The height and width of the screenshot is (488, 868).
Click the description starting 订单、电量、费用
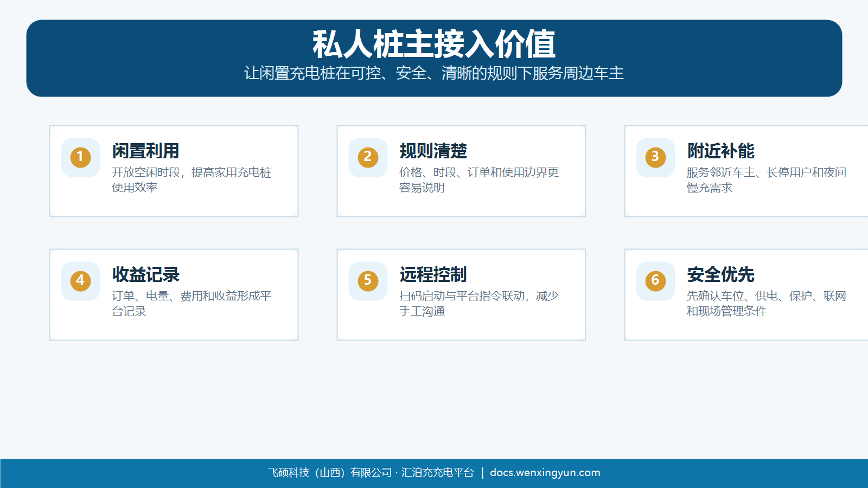coord(192,304)
